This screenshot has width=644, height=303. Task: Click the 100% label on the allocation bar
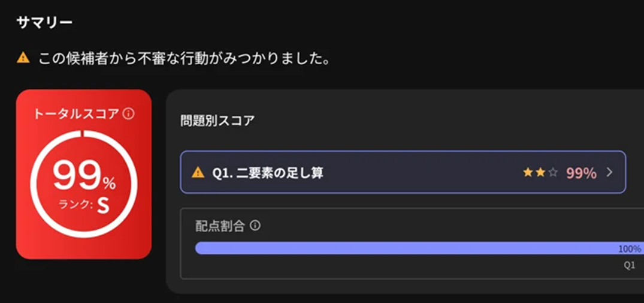(x=630, y=249)
